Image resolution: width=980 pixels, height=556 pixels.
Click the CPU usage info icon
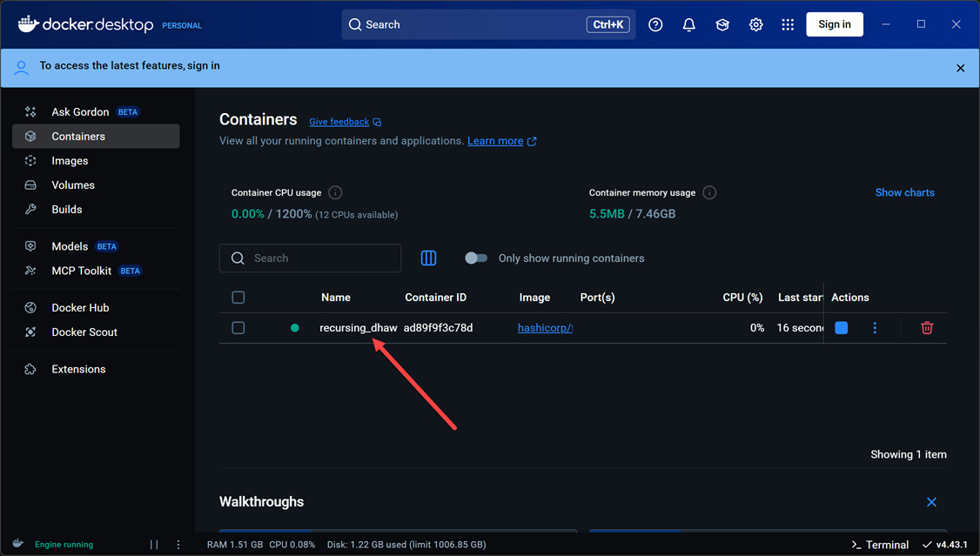tap(335, 192)
